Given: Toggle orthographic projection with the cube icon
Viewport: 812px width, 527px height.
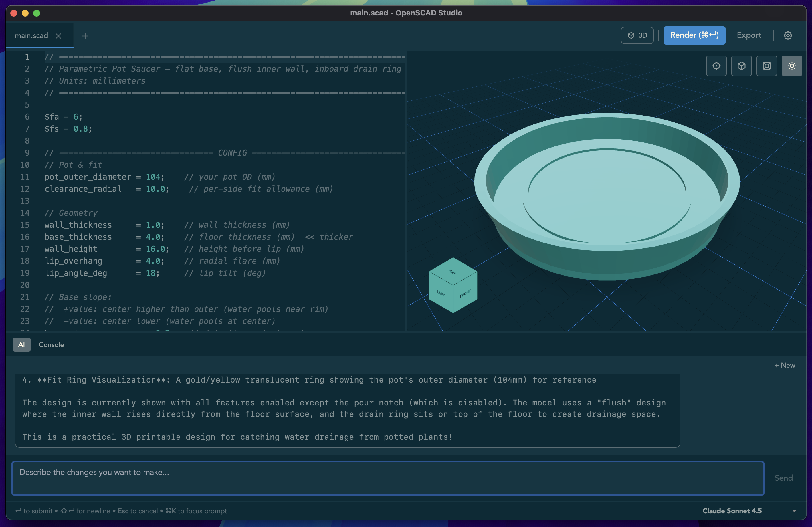Looking at the screenshot, I should (x=741, y=66).
